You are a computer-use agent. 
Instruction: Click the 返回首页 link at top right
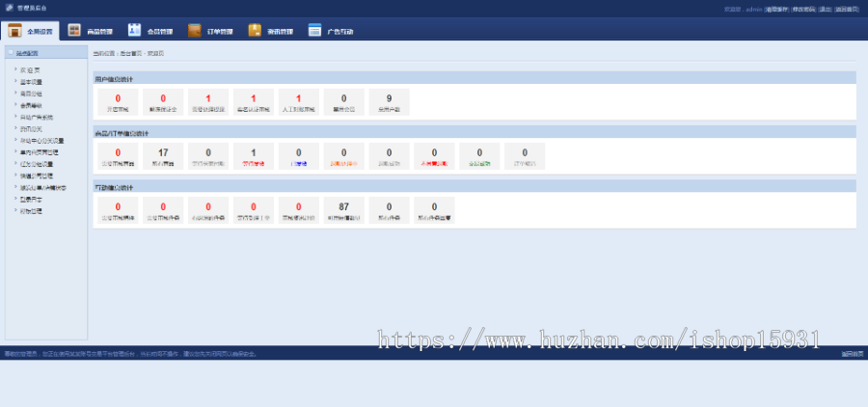pyautogui.click(x=847, y=8)
